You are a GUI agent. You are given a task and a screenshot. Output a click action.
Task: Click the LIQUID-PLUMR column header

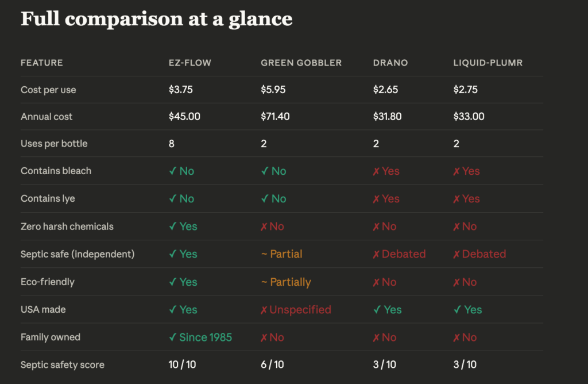[488, 63]
